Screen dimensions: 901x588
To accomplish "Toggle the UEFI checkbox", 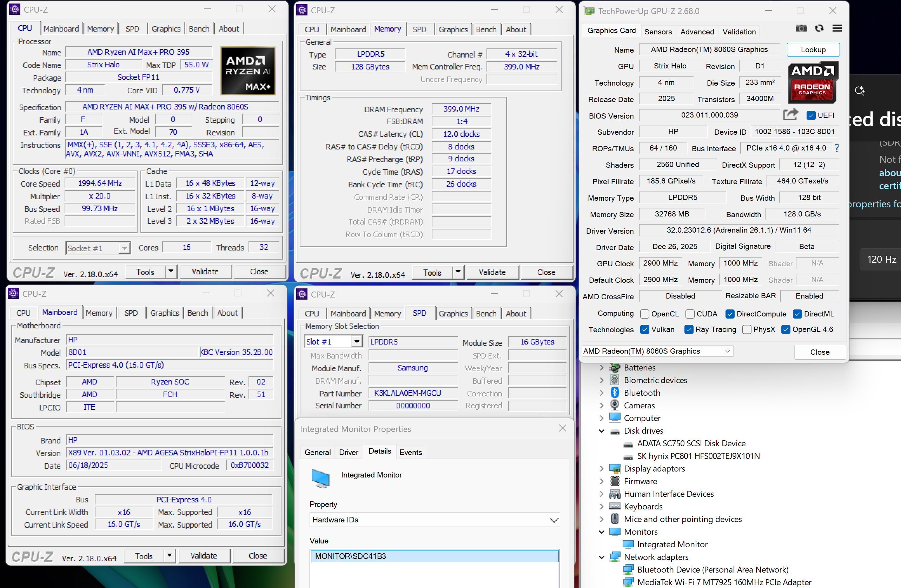I will 811,115.
